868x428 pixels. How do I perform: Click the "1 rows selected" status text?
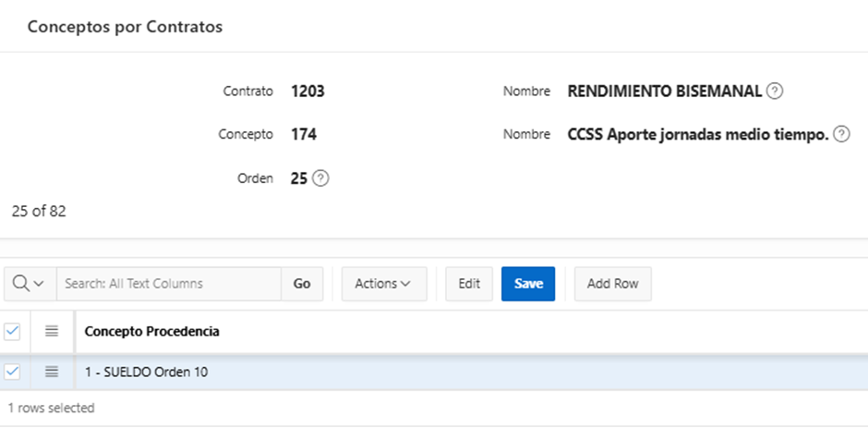[51, 408]
